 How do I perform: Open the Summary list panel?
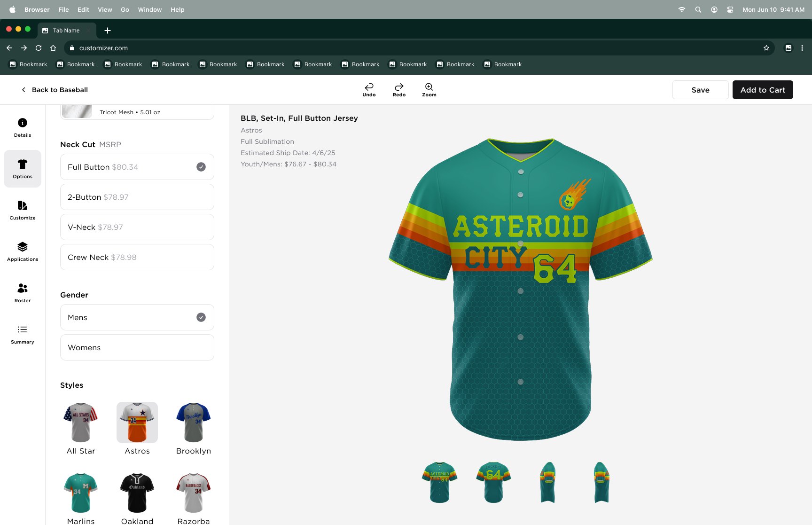(23, 334)
